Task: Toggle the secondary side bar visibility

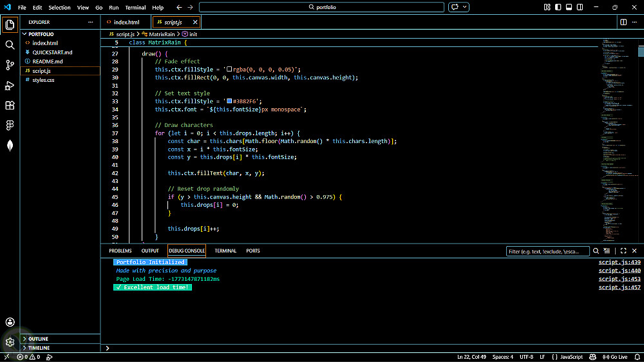Action: [x=578, y=7]
